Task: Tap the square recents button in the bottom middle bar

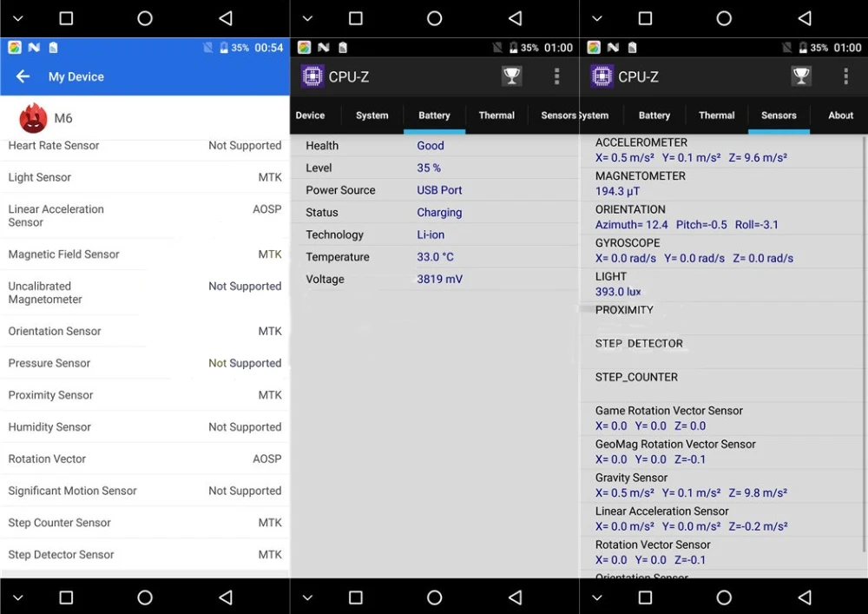Action: (355, 597)
